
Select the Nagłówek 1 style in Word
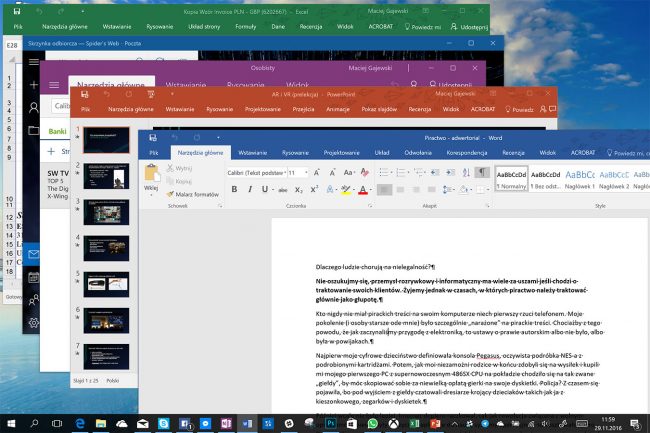click(x=580, y=179)
